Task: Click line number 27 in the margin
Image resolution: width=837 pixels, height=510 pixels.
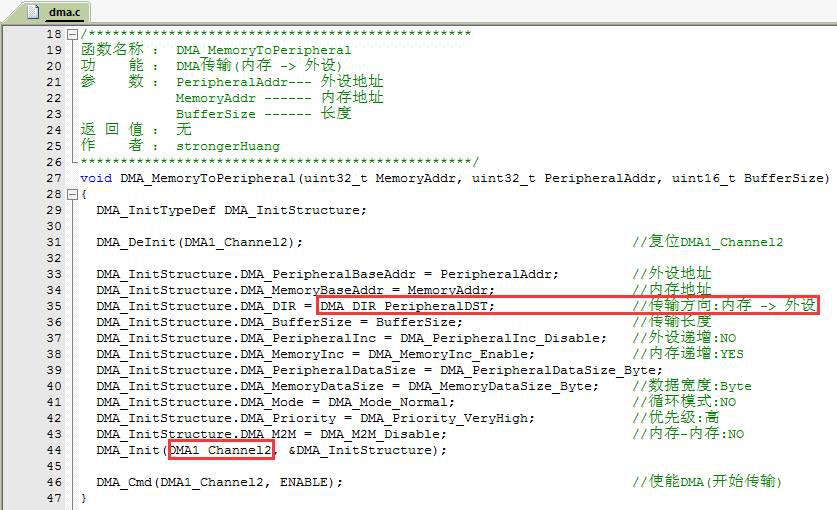Action: coord(54,178)
